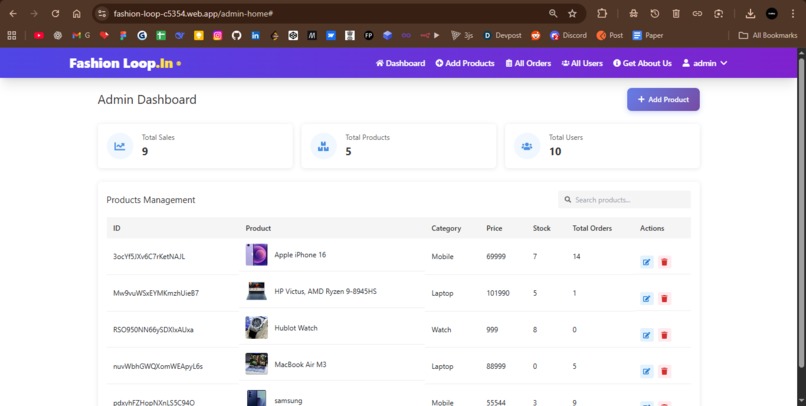Open the Discord bookmark

click(x=568, y=35)
